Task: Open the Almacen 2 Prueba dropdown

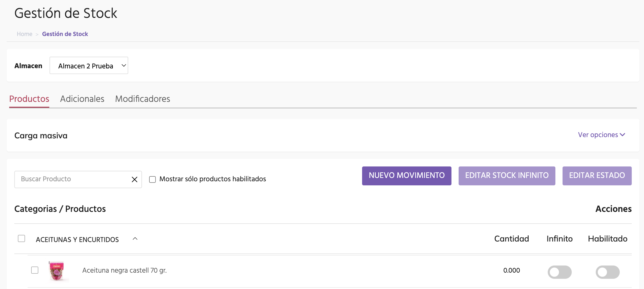Action: pyautogui.click(x=89, y=66)
